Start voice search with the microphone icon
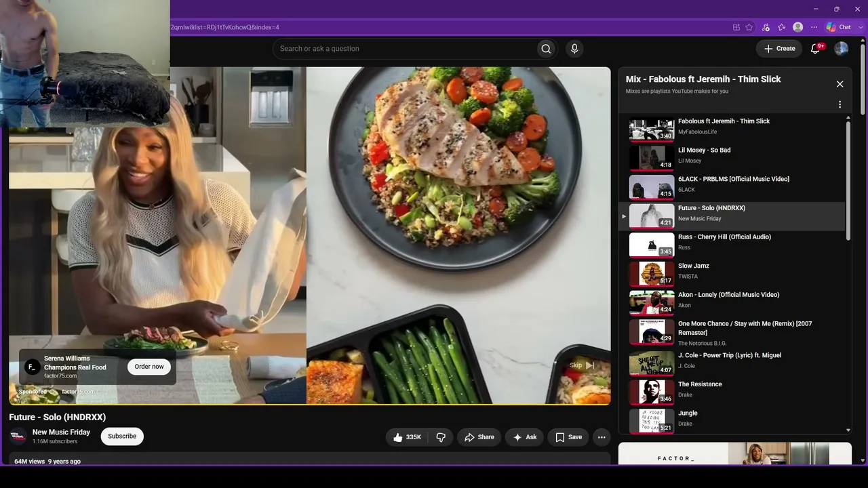 point(574,49)
